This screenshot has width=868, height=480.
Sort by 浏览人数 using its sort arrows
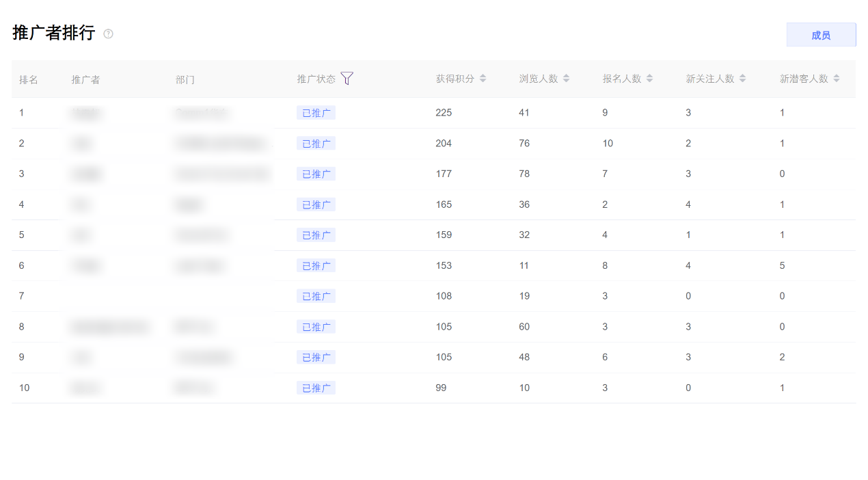click(x=566, y=79)
